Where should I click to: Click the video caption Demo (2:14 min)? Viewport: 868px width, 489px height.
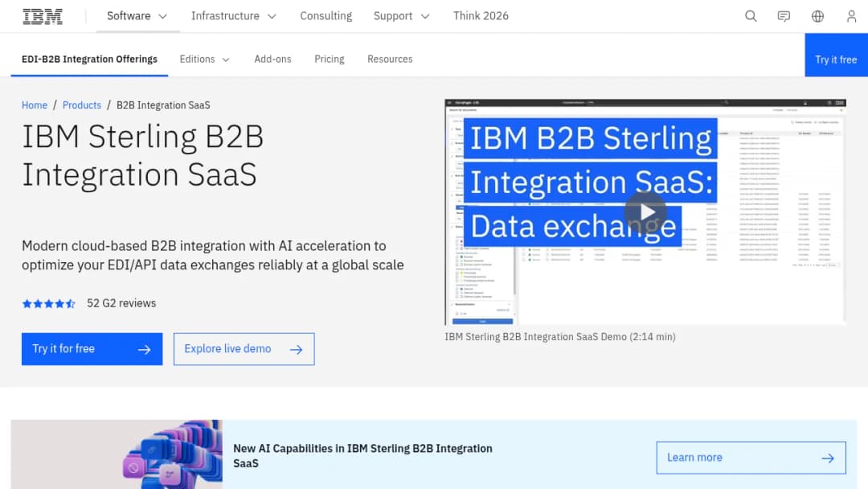(559, 337)
